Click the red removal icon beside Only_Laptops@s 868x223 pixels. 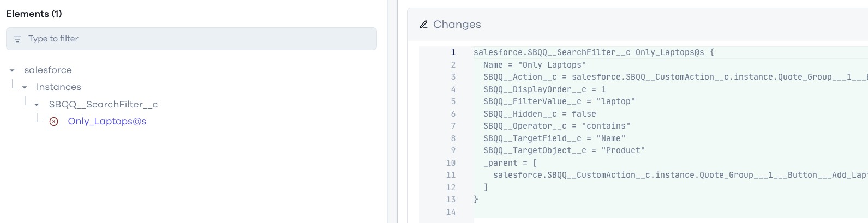54,122
